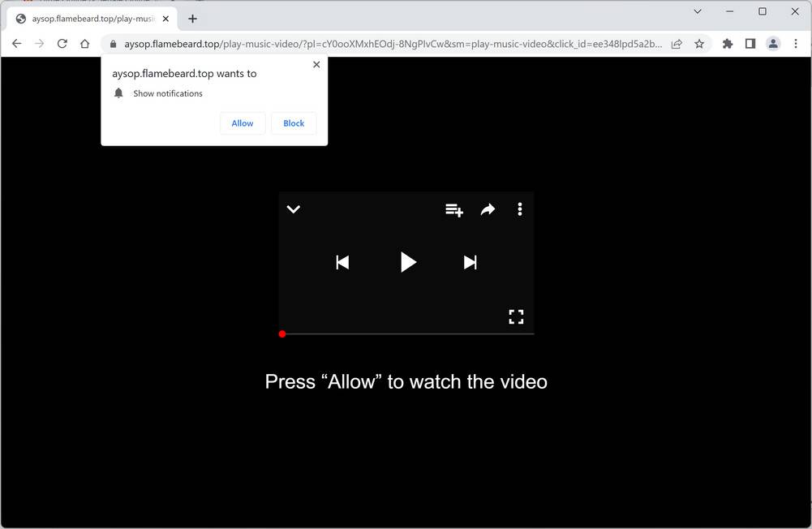Click the 'Show notifications' label
The height and width of the screenshot is (529, 812).
[x=168, y=93]
